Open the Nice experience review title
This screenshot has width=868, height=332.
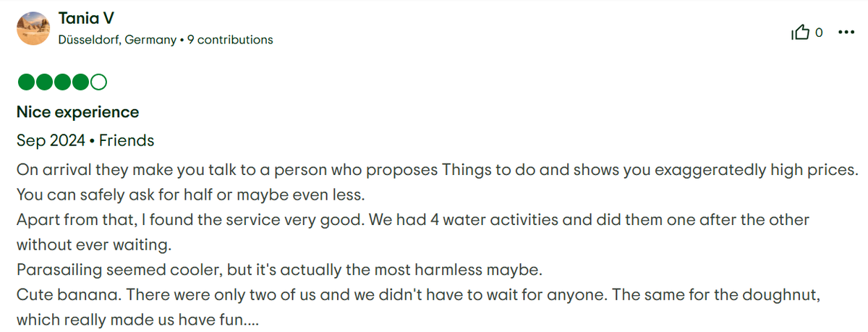click(77, 112)
